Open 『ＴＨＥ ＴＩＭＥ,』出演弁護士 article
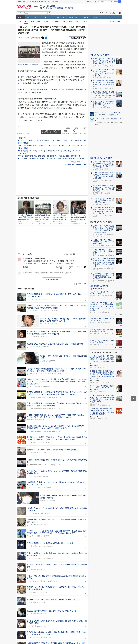This screenshot has height=644, width=138. pyautogui.click(x=56, y=532)
